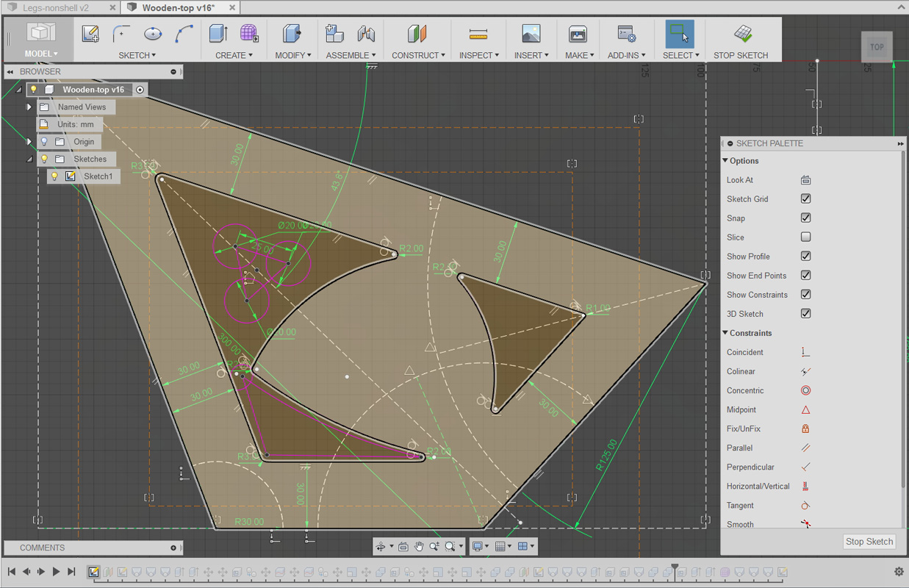Click the Stop Sketch toolbar icon
This screenshot has width=909, height=588.
[x=742, y=35]
